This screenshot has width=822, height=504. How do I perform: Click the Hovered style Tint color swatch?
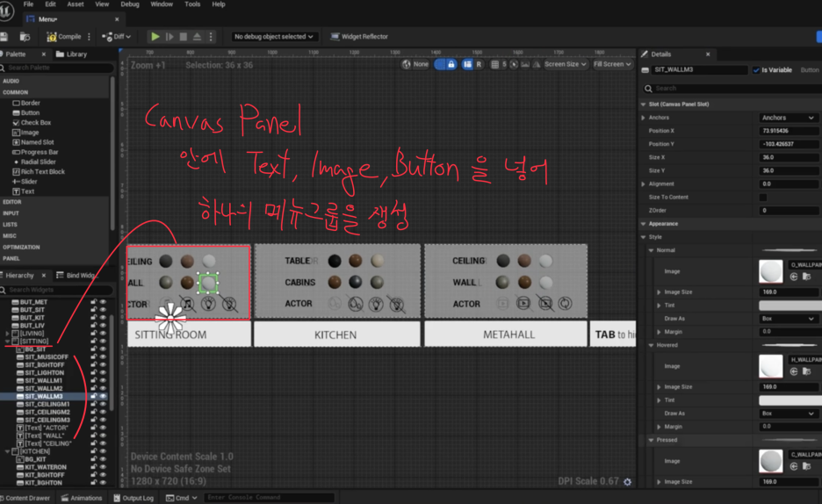(790, 400)
